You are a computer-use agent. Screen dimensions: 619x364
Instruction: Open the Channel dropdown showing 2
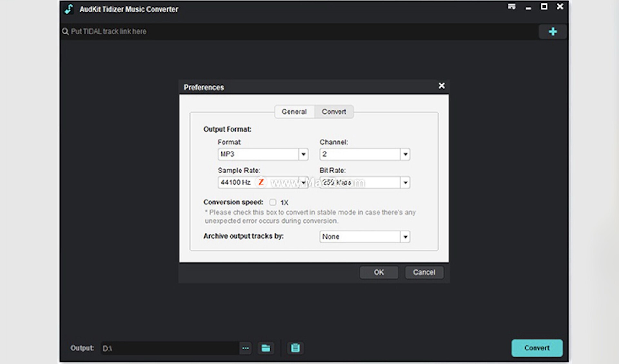point(365,154)
